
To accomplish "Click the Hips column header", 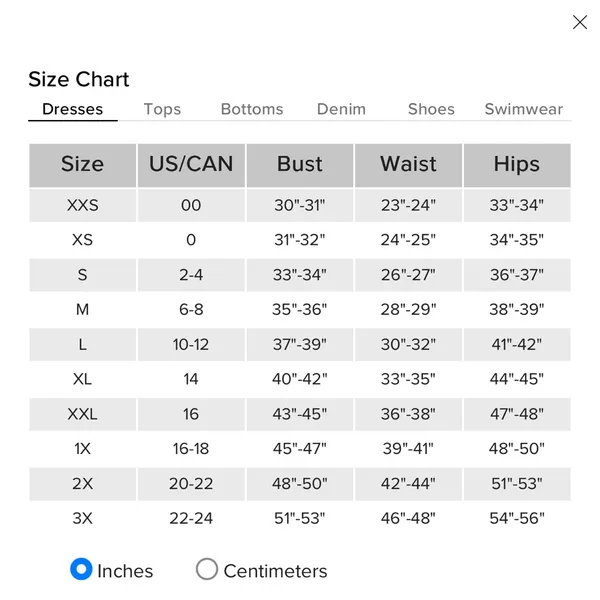I will (517, 165).
